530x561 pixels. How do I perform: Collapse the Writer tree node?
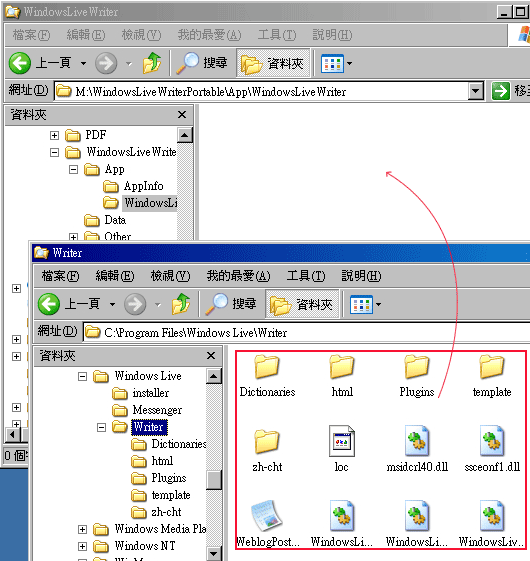point(102,428)
